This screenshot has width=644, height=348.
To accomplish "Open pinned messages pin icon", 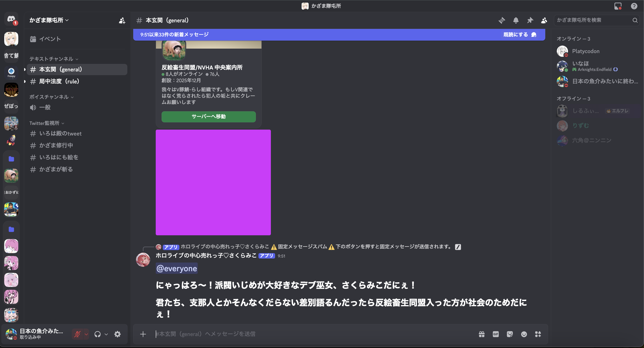I will click(x=530, y=20).
